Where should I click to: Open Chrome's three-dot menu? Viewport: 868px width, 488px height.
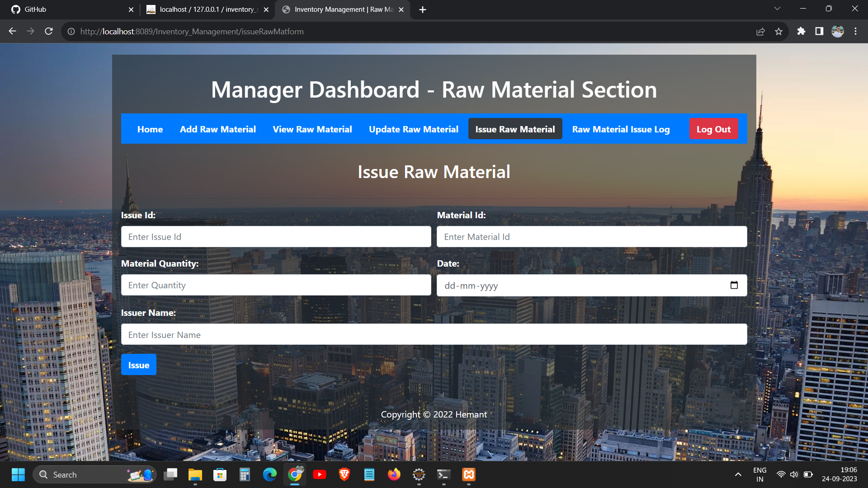[855, 31]
